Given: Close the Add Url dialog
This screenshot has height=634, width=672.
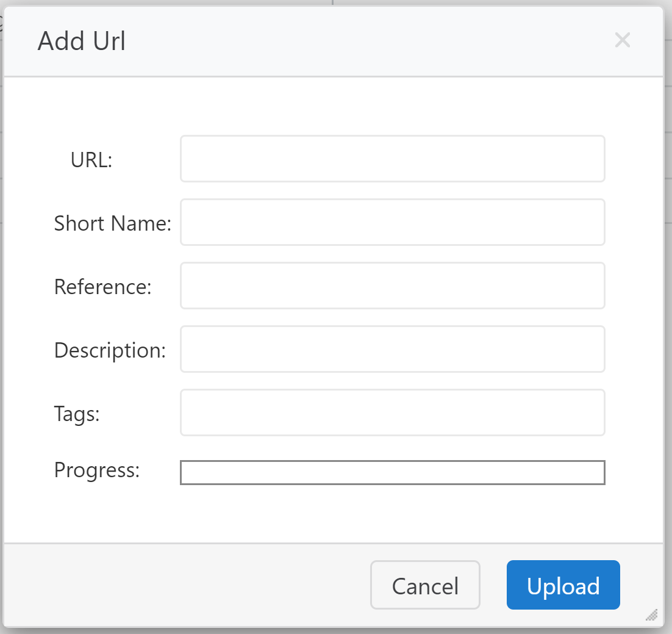Looking at the screenshot, I should coord(622,40).
